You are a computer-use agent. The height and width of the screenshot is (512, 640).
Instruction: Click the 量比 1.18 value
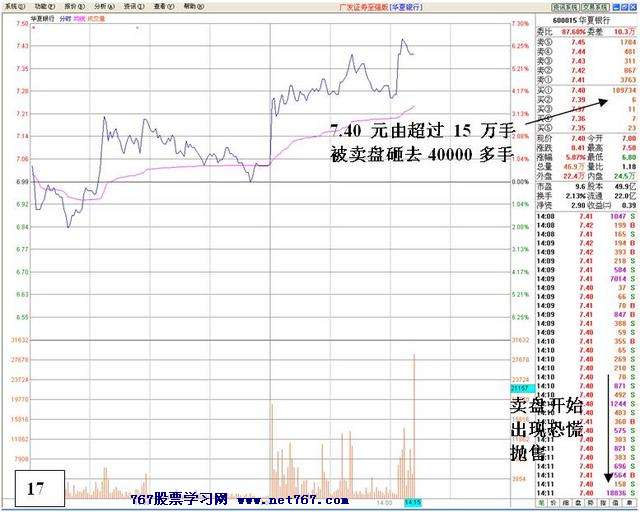click(x=629, y=167)
